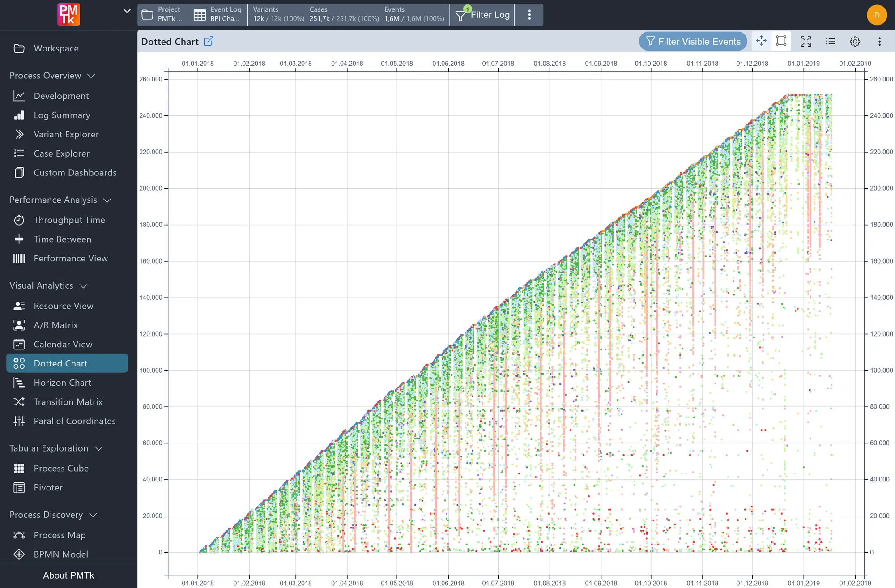The height and width of the screenshot is (588, 895).
Task: Open Time Between analysis
Action: [67, 239]
